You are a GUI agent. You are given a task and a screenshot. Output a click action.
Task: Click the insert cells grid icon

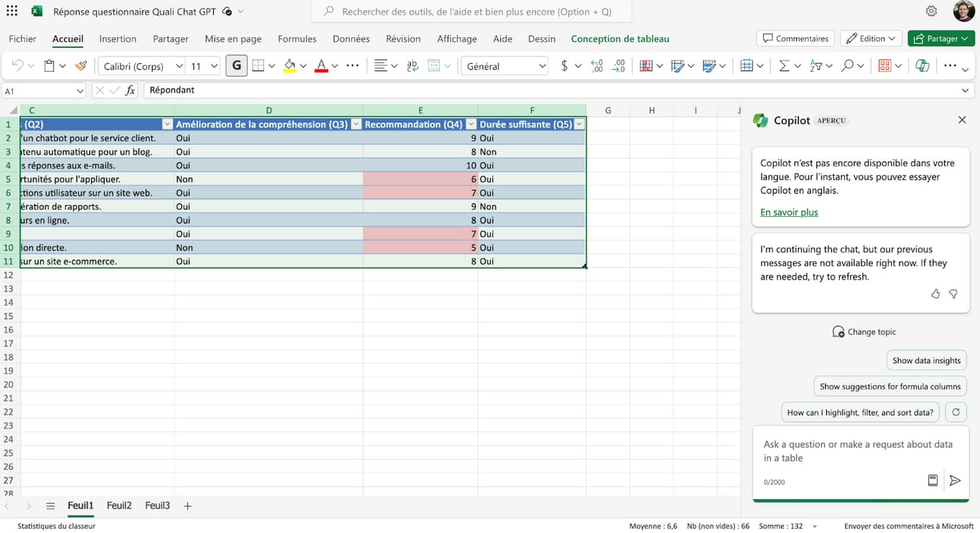tap(746, 66)
